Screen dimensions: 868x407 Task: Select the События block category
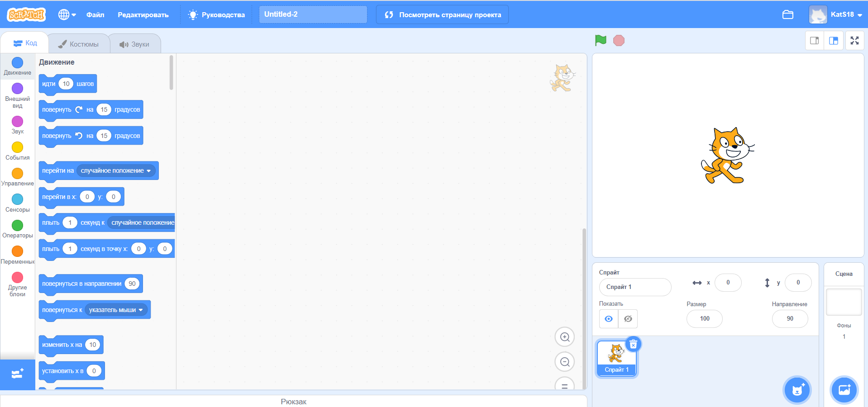[18, 151]
